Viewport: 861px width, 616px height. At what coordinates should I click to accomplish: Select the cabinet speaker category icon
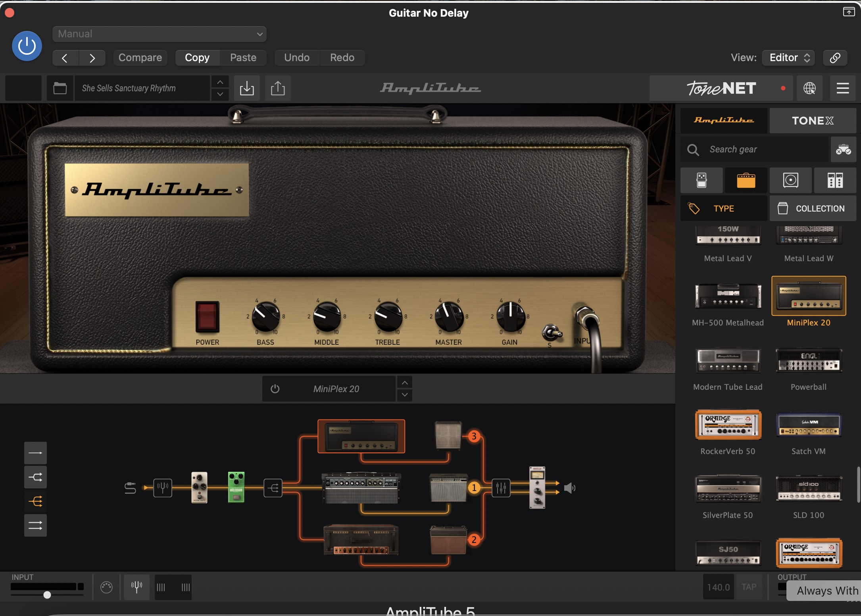coord(791,180)
